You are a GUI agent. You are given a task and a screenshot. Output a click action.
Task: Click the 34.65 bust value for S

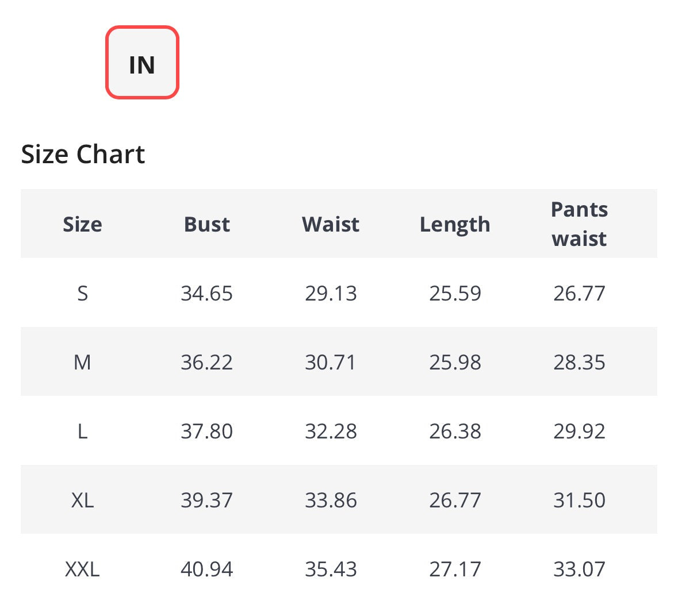coord(206,293)
